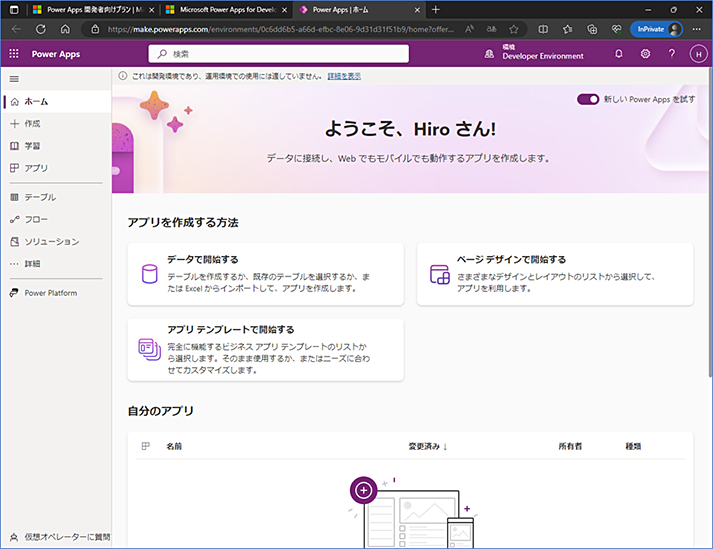This screenshot has height=549, width=713.
Task: Select フロー in left navigation
Action: coord(56,220)
